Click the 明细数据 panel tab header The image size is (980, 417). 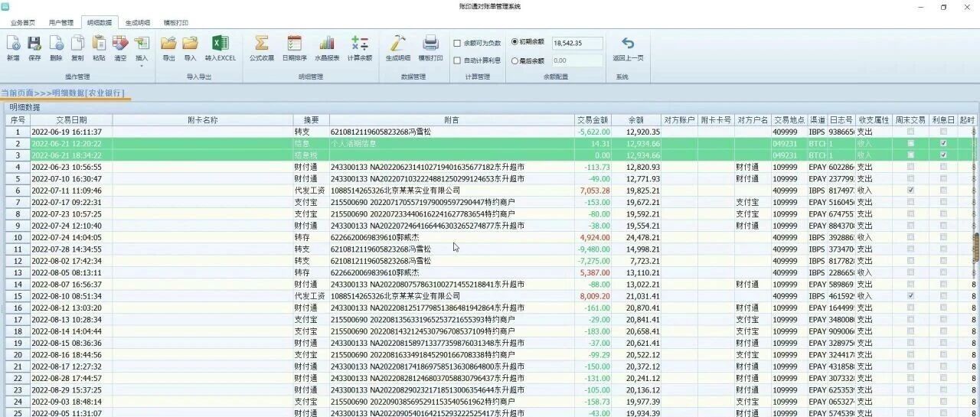coord(24,107)
